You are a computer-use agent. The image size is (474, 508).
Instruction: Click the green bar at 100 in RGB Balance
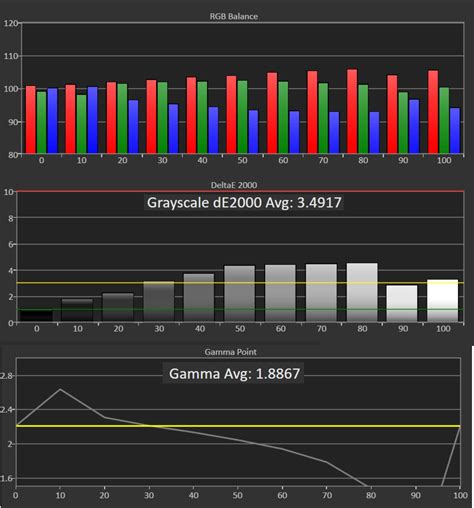pyautogui.click(x=444, y=121)
